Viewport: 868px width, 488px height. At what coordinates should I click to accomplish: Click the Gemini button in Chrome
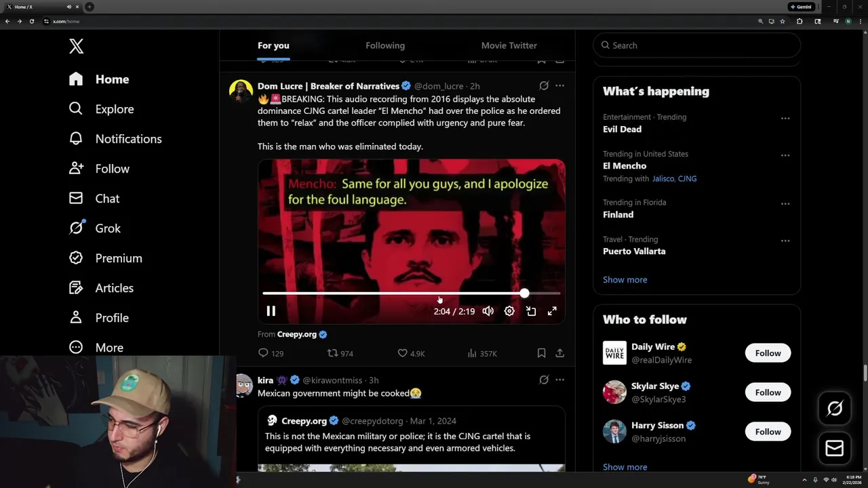pos(801,7)
